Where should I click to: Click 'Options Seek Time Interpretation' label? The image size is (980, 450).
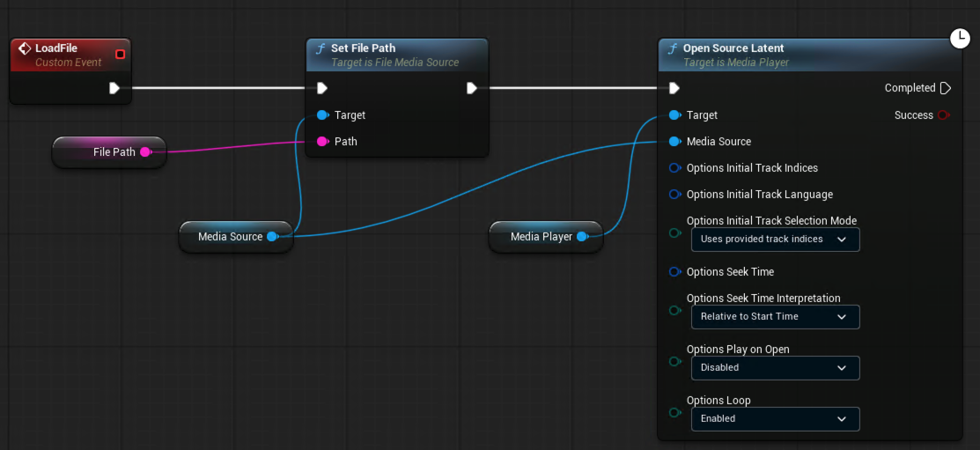(763, 299)
